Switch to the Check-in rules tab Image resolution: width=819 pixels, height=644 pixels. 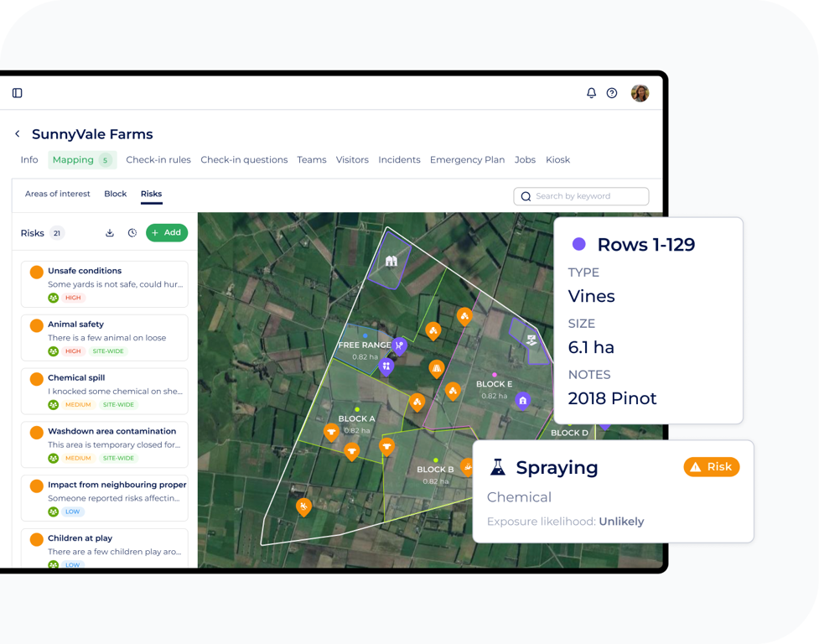click(158, 160)
